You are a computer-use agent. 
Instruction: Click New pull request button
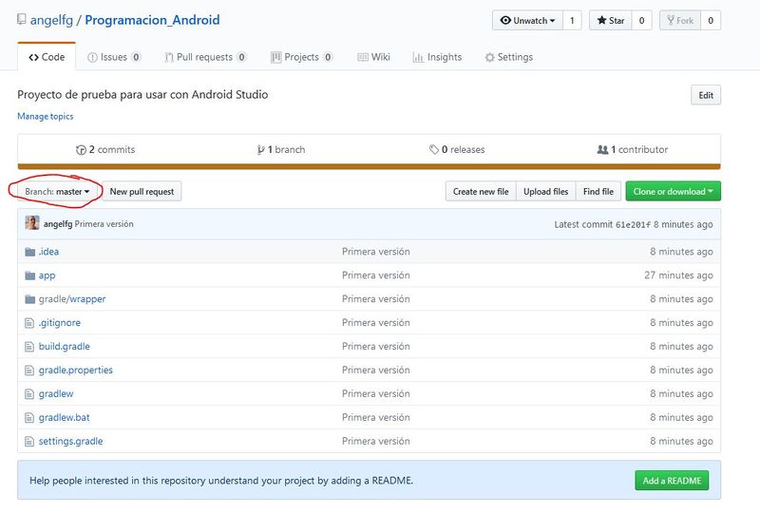142,191
